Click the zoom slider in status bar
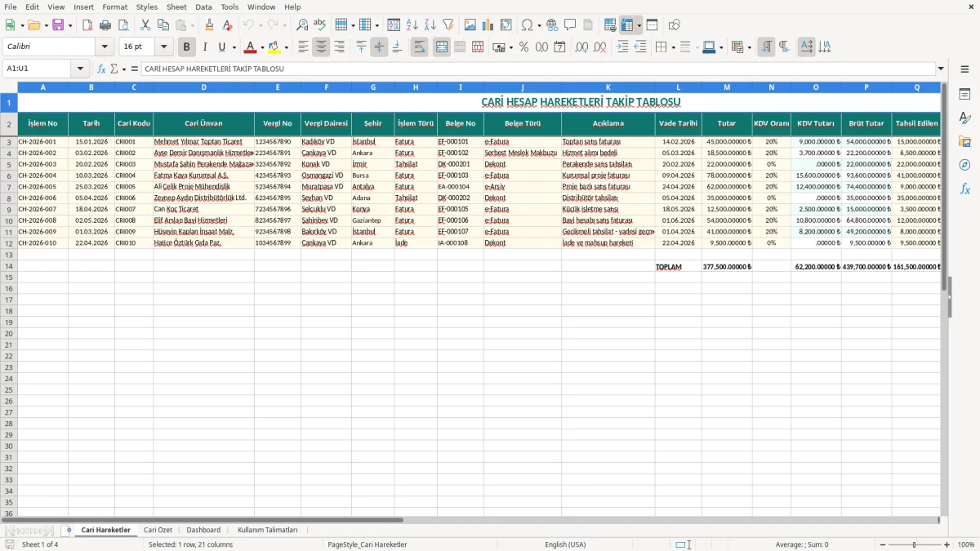The image size is (980, 551). click(915, 544)
